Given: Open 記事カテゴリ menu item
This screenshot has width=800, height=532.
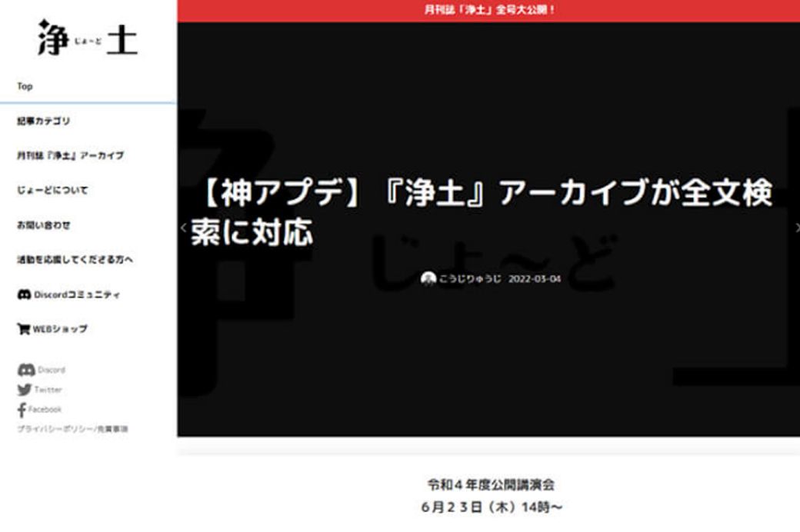Looking at the screenshot, I should pos(43,121).
